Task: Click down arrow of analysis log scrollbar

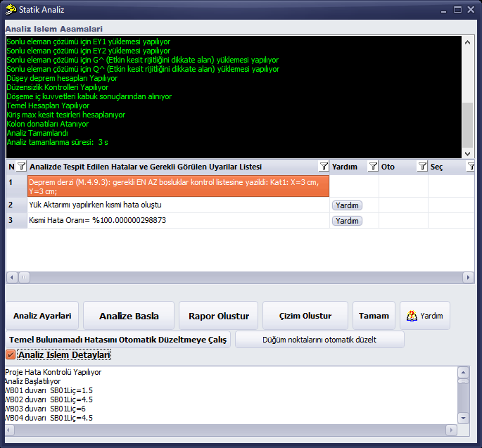Action: [467, 153]
